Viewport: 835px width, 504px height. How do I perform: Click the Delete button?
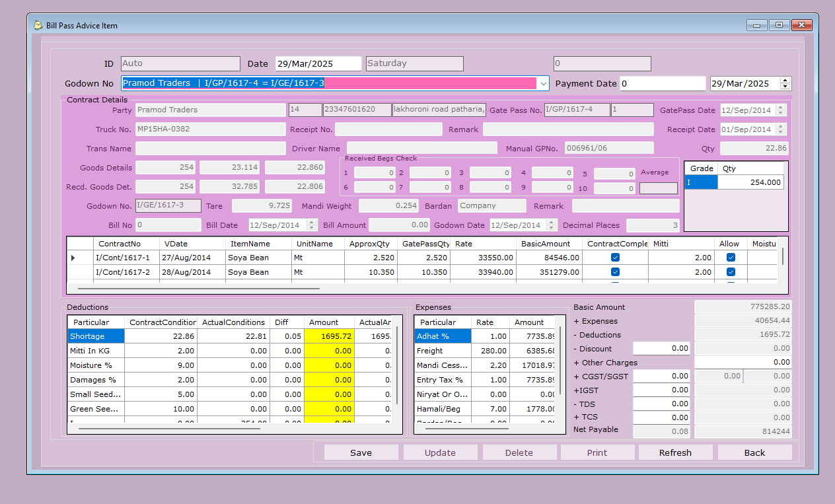519,452
